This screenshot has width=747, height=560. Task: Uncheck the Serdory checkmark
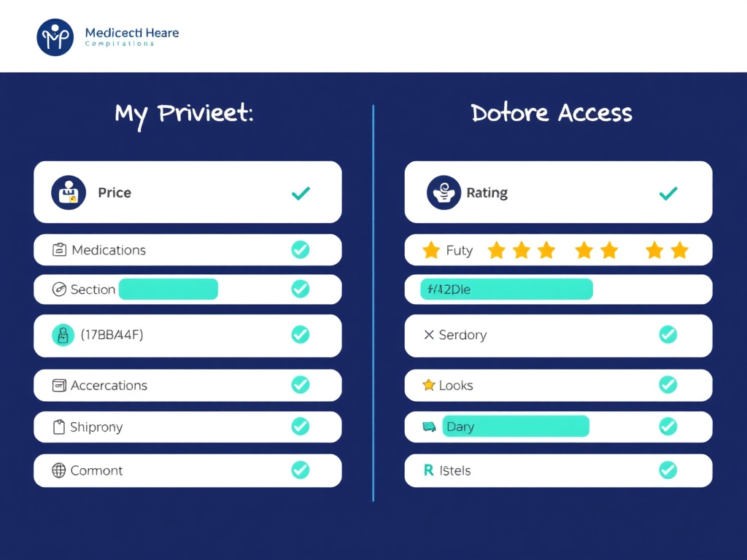tap(667, 335)
